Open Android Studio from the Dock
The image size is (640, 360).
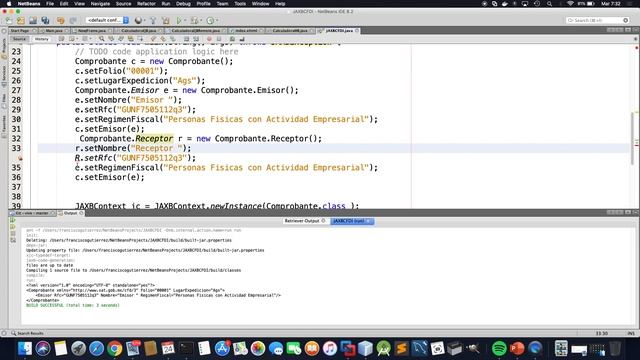[x=383, y=348]
